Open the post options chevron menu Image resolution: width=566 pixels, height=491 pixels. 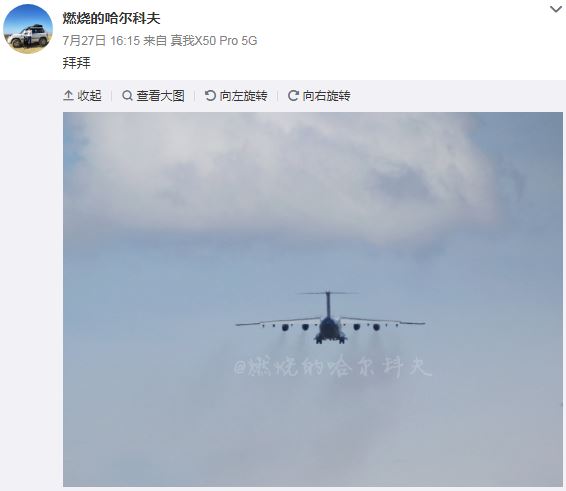(556, 9)
